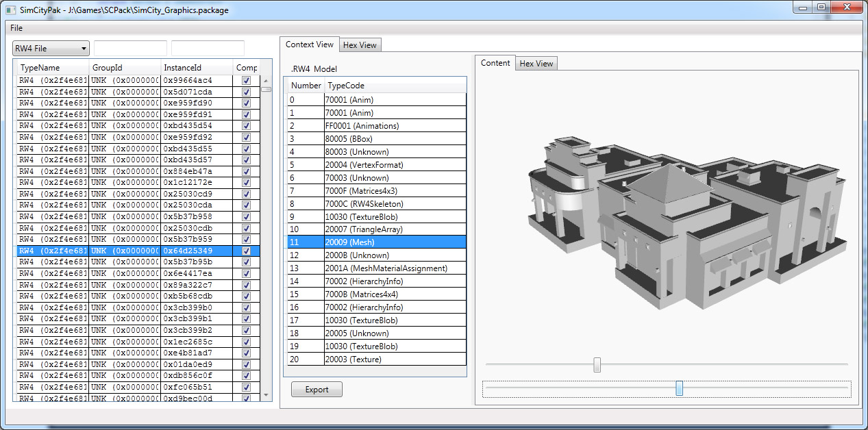This screenshot has width=868, height=430.
Task: Select the 7000C (RW4Skeleton) entry
Action: point(364,203)
